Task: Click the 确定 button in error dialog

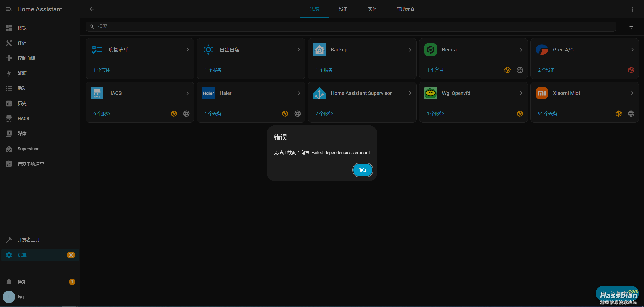Action: (363, 170)
